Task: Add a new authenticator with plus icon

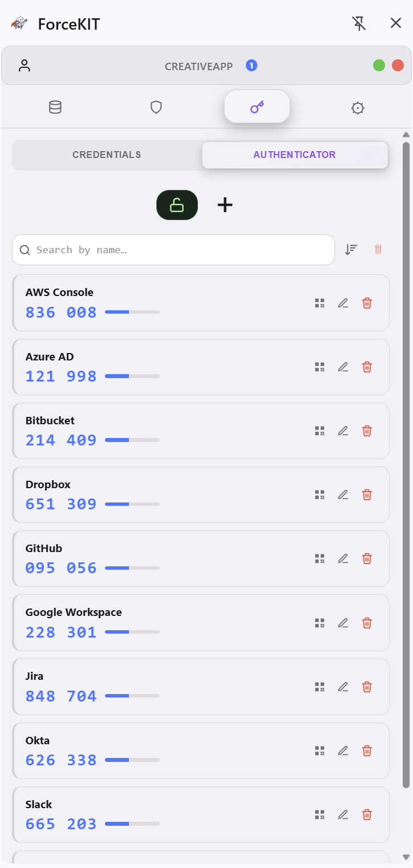Action: click(x=225, y=205)
